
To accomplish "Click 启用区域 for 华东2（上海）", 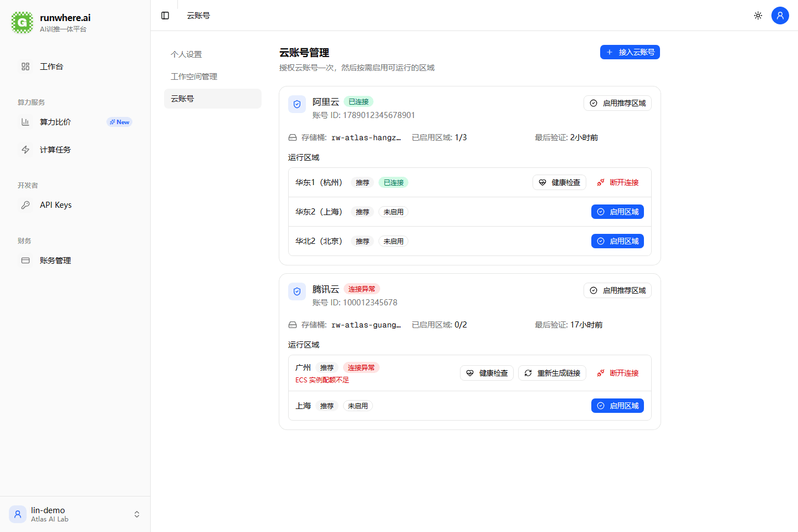I will click(617, 212).
